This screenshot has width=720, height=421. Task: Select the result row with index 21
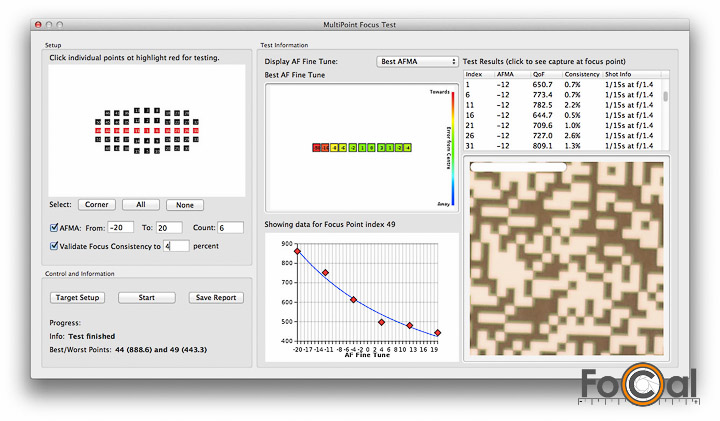click(563, 125)
